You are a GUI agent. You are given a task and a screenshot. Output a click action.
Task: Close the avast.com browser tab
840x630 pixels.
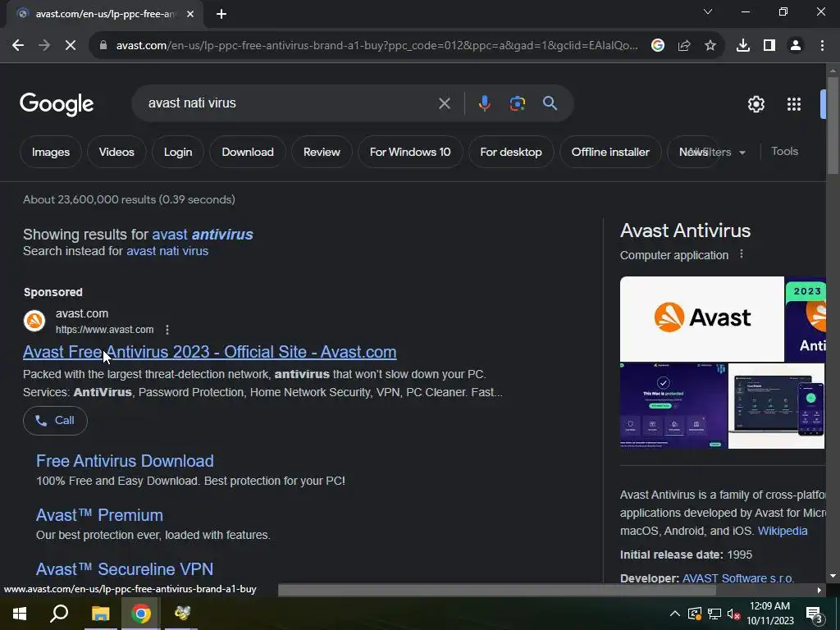click(x=190, y=14)
